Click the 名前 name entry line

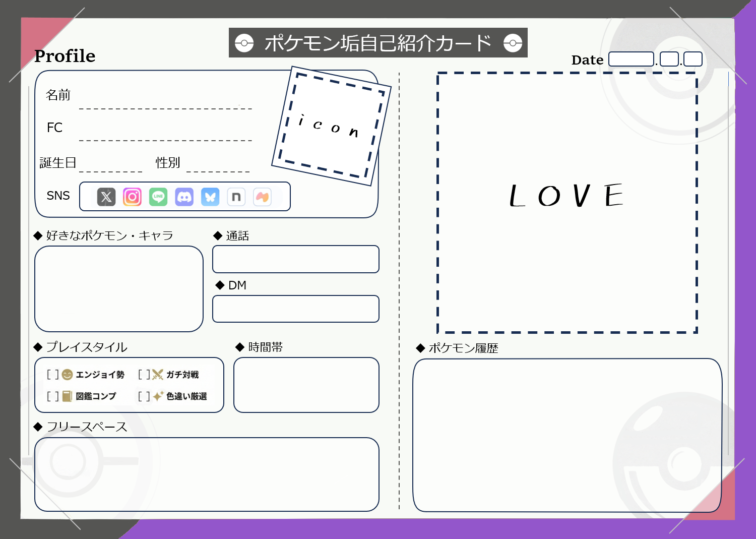tap(165, 106)
